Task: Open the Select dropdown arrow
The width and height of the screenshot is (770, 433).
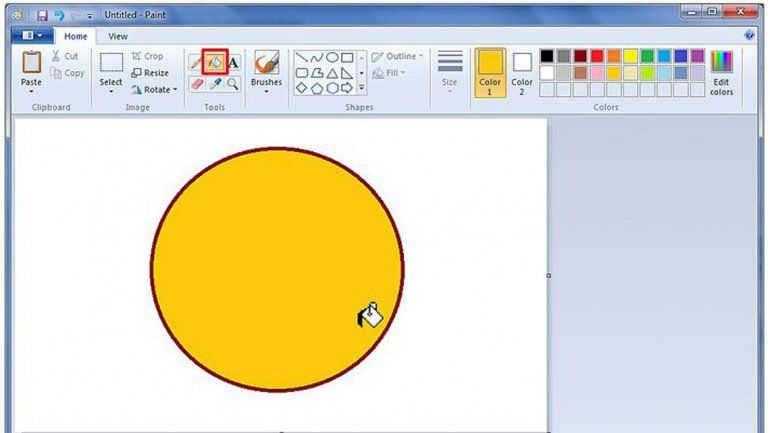Action: [x=111, y=92]
